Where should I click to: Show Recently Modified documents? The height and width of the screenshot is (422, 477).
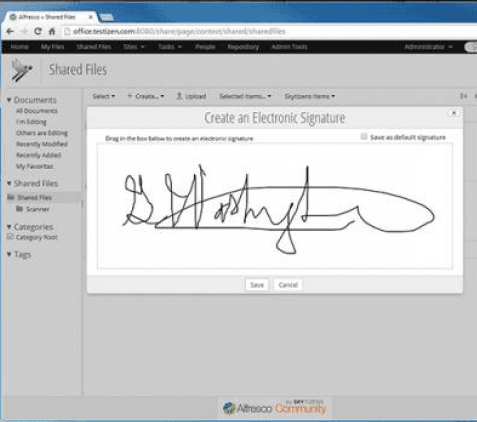[x=42, y=144]
